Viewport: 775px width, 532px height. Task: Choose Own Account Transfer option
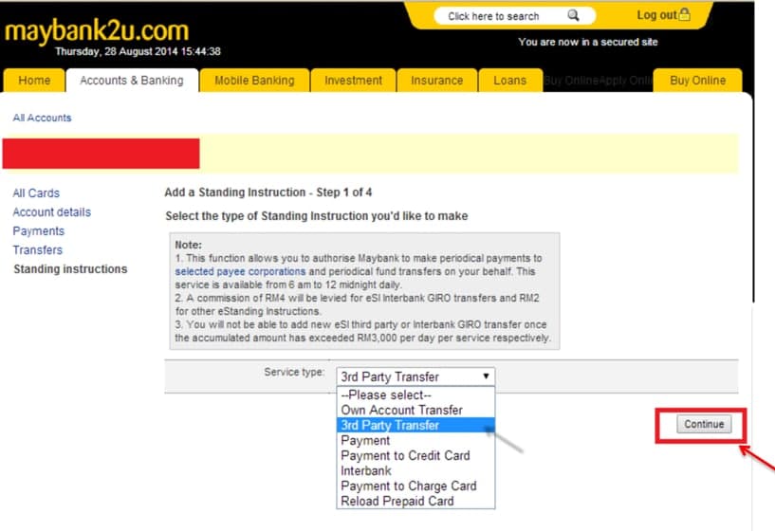[x=415, y=410]
